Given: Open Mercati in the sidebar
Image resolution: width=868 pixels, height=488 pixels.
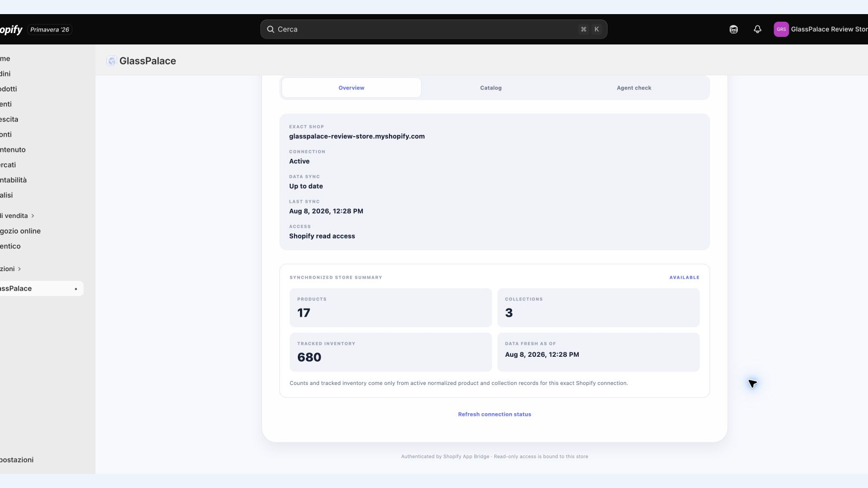Looking at the screenshot, I should click(41, 165).
